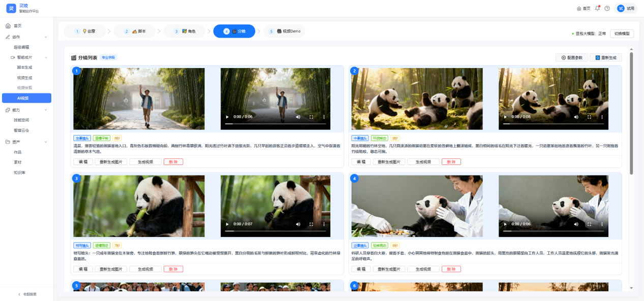Click 删除 on storyboard card 1
The height and width of the screenshot is (301, 644).
point(173,162)
